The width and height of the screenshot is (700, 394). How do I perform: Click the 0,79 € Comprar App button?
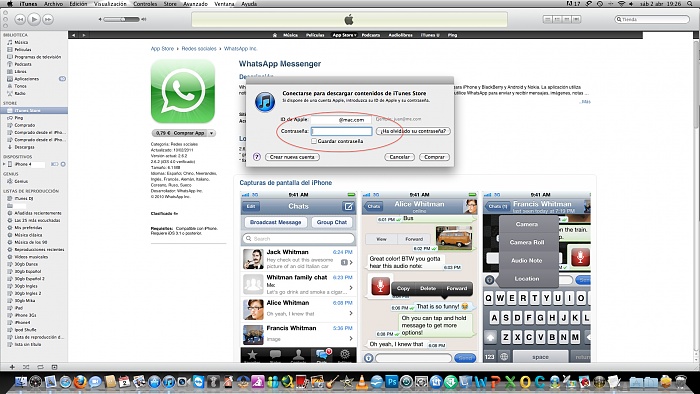(179, 133)
